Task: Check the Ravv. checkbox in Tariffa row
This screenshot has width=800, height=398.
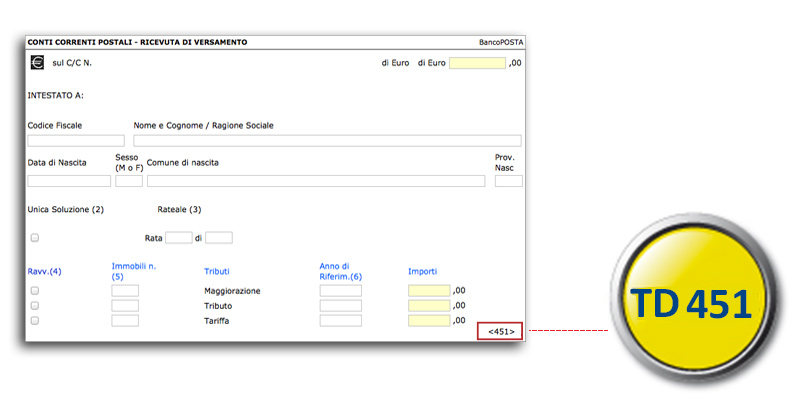Action: pos(35,321)
